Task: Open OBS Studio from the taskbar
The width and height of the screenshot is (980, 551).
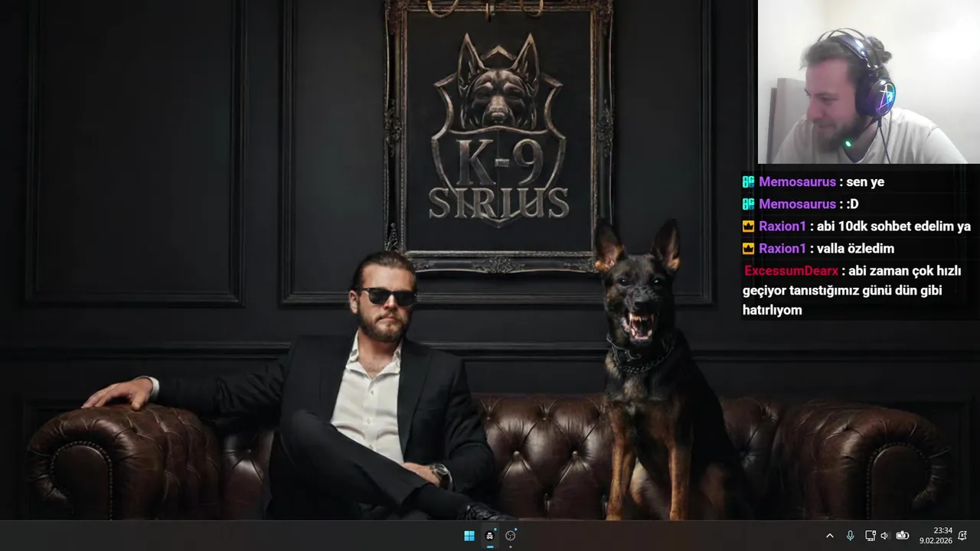Action: pyautogui.click(x=511, y=536)
